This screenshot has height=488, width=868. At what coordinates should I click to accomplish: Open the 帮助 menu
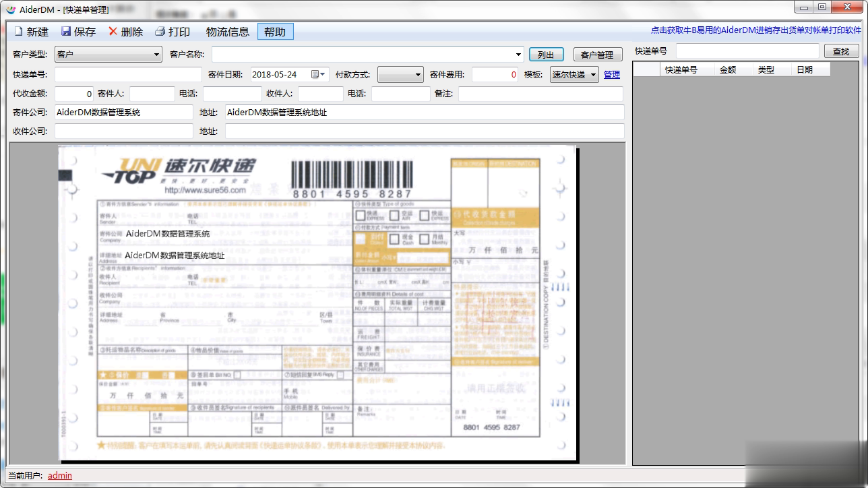[x=275, y=32]
